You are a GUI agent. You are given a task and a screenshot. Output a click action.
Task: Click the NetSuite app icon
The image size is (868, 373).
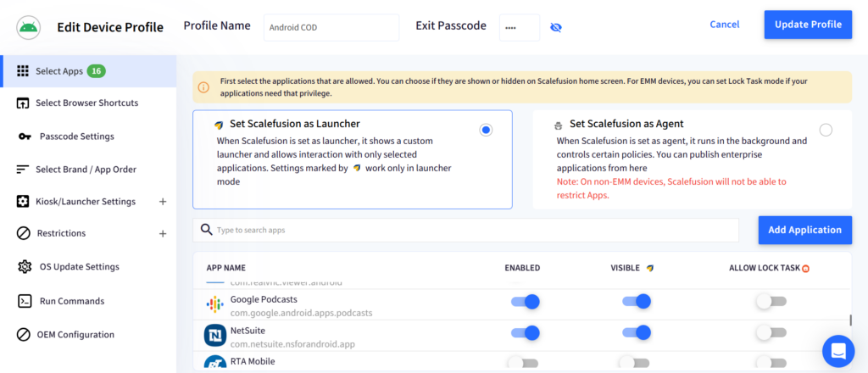point(214,336)
